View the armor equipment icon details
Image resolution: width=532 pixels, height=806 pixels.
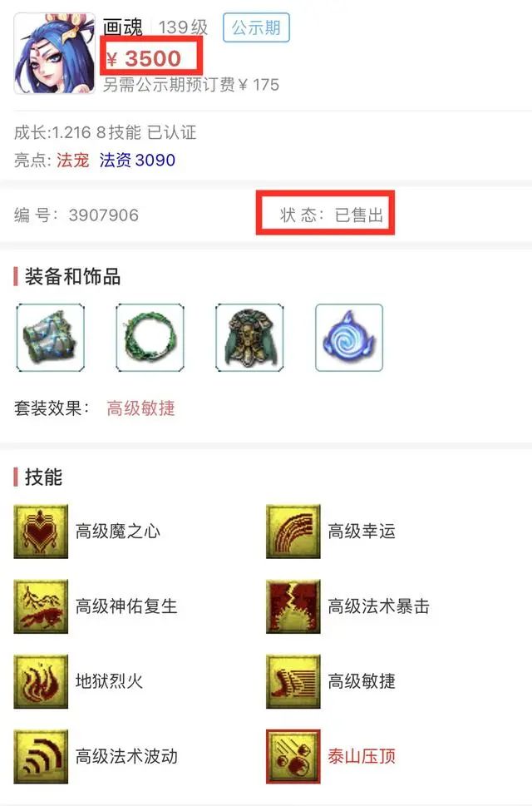click(x=249, y=338)
